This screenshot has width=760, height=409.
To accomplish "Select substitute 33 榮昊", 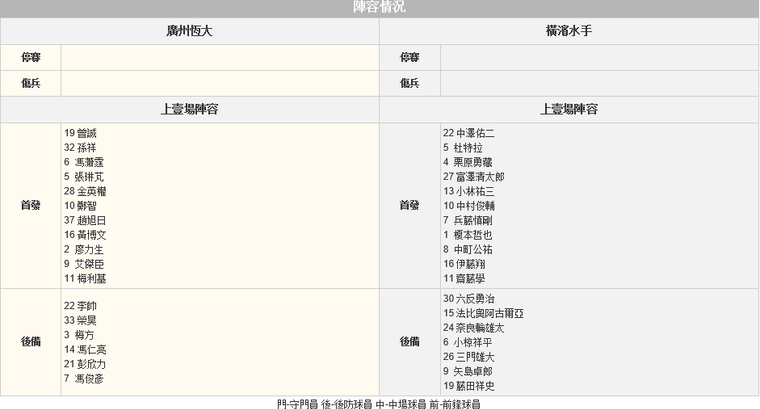I will pyautogui.click(x=80, y=320).
